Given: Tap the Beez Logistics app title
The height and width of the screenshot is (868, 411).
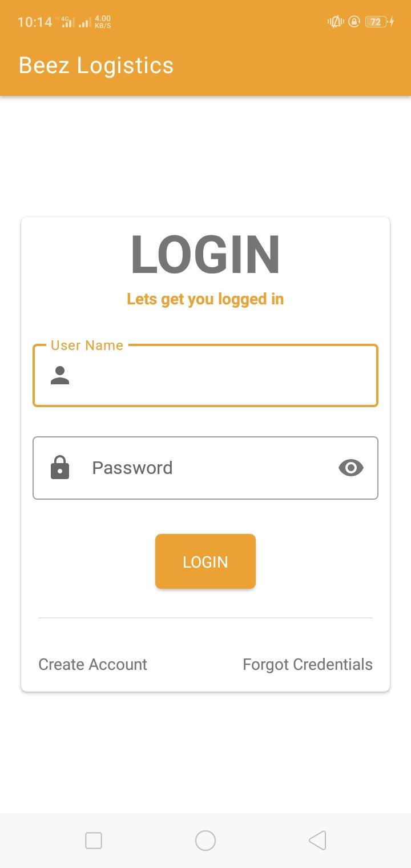Looking at the screenshot, I should (x=96, y=65).
